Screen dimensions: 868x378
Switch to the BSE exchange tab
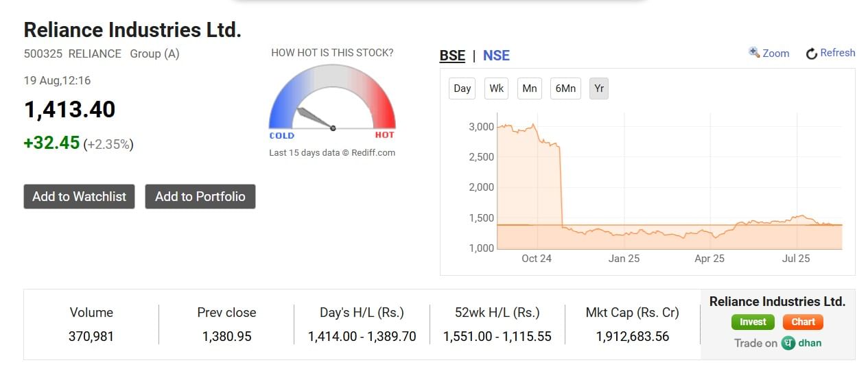(452, 56)
